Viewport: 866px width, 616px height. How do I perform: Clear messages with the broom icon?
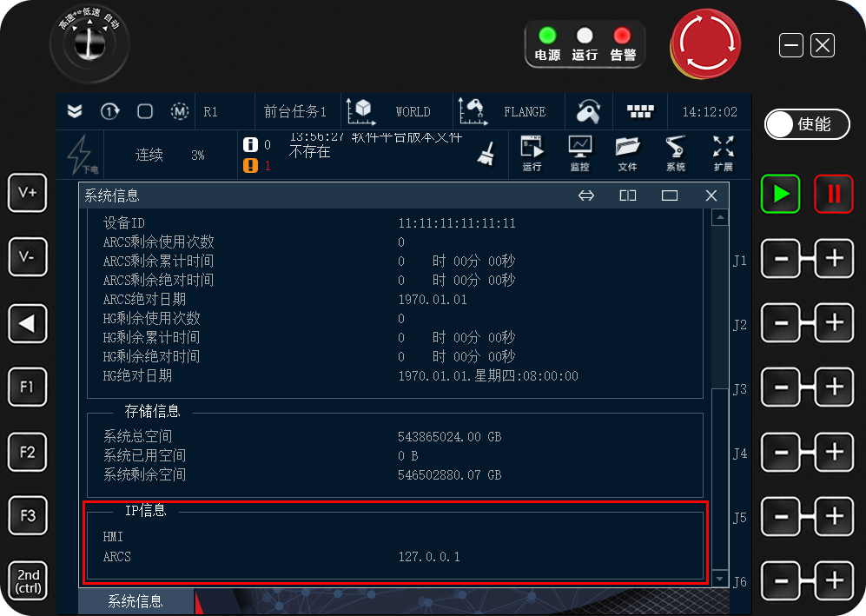click(x=486, y=154)
